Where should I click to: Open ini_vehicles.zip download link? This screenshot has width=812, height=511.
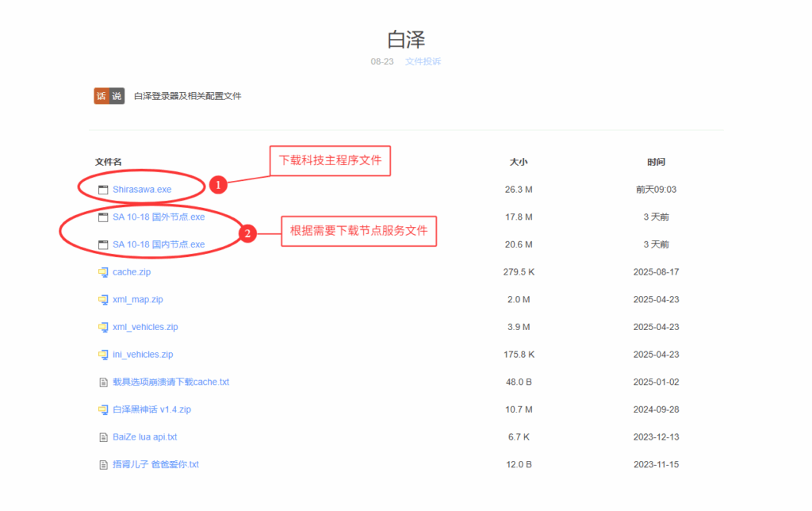pyautogui.click(x=143, y=355)
